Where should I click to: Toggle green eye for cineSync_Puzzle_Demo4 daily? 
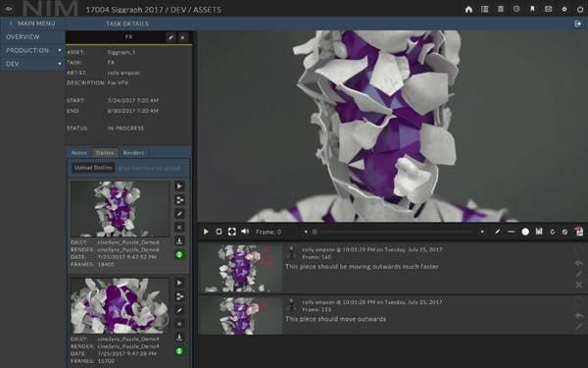179,351
